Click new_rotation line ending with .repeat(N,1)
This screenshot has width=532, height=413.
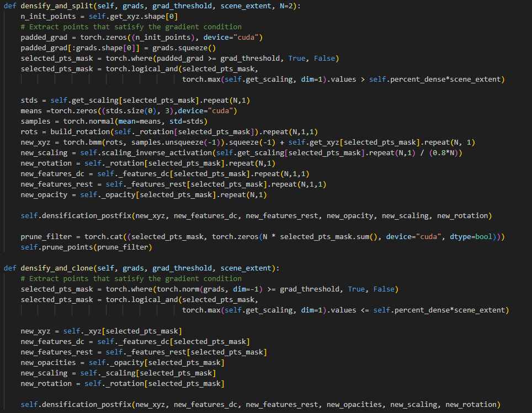click(x=148, y=163)
